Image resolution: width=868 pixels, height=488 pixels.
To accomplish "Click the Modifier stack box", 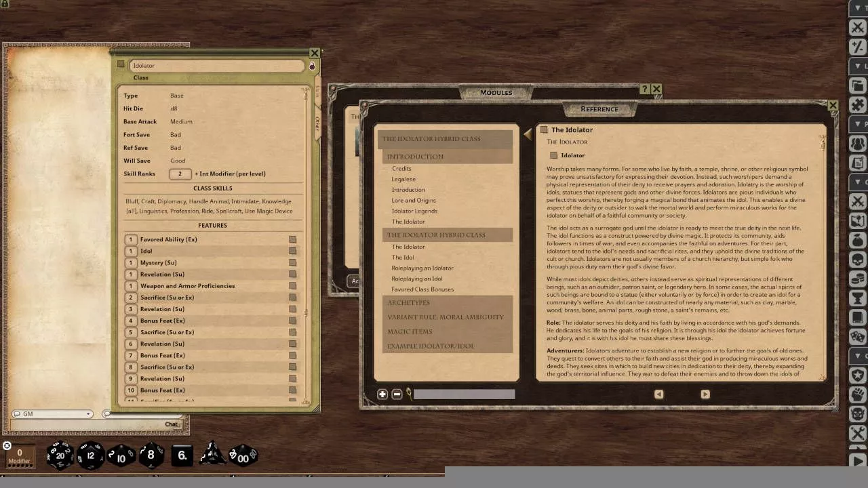I will pos(19,456).
